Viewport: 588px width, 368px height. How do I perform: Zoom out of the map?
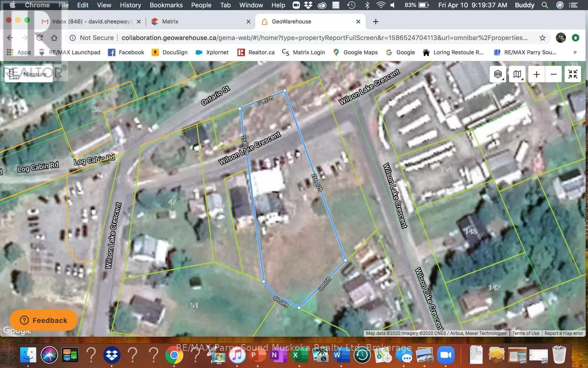[x=553, y=74]
